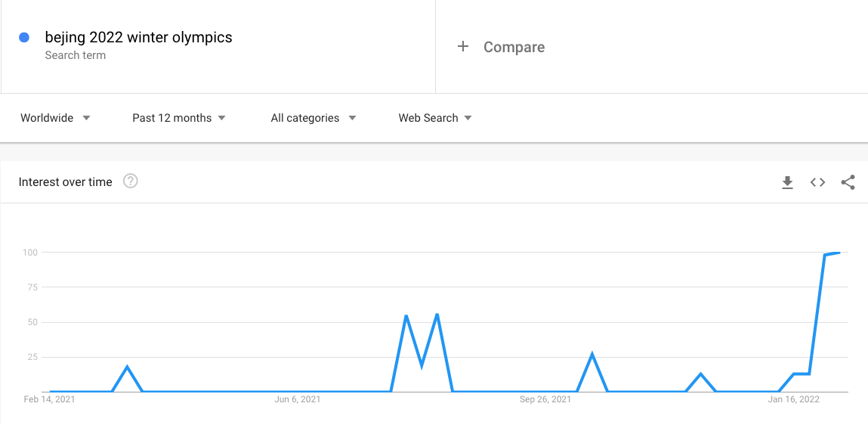Share the Interest over time chart
868x425 pixels.
pos(848,182)
